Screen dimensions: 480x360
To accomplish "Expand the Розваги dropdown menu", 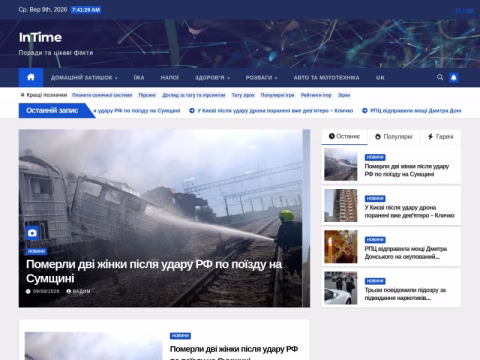I will pos(261,78).
